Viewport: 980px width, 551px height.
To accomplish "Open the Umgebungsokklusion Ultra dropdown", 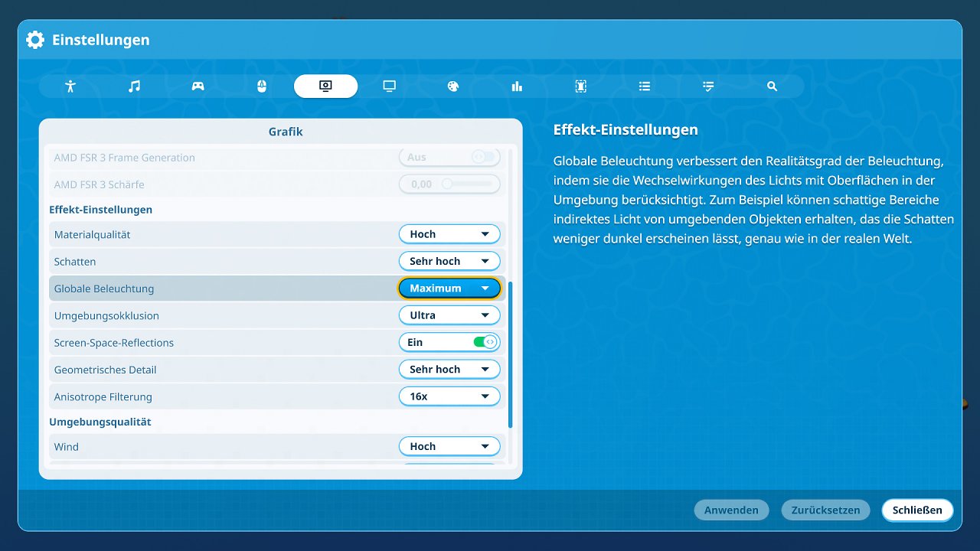I will [x=449, y=315].
